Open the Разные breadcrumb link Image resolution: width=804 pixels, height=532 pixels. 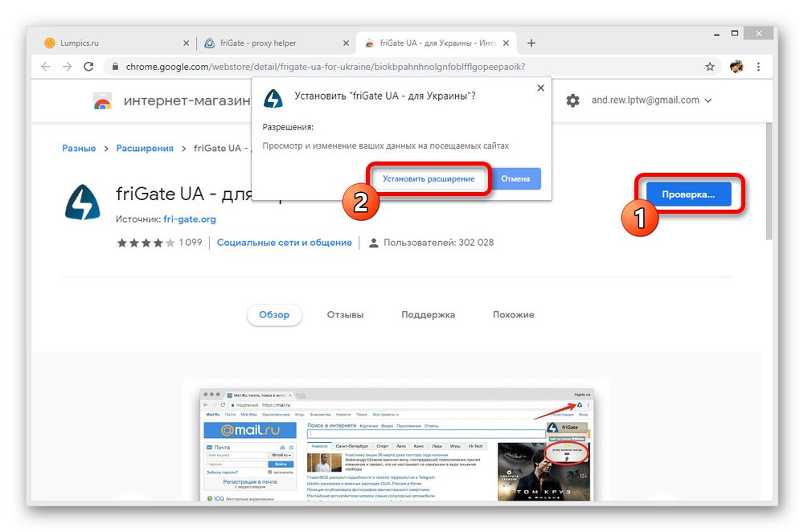[79, 148]
